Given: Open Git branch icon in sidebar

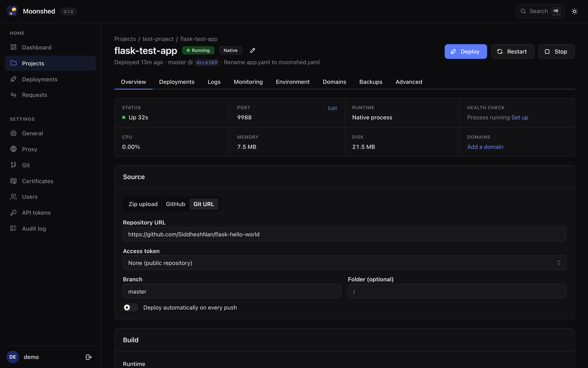Looking at the screenshot, I should pyautogui.click(x=13, y=165).
